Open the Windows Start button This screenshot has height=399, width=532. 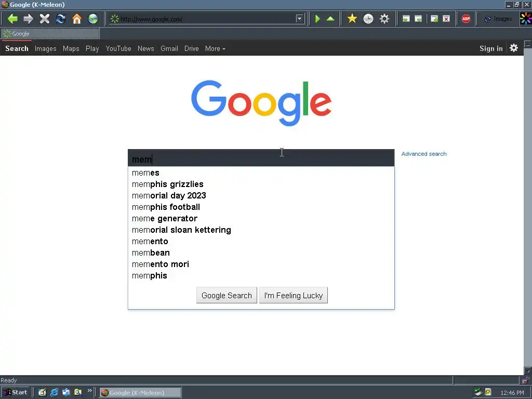[x=15, y=393]
